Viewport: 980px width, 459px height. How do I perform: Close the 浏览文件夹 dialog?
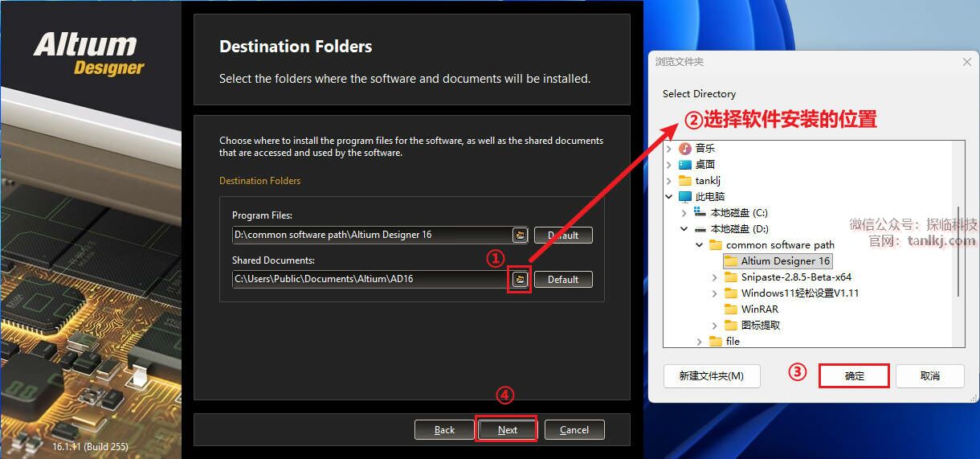(966, 62)
